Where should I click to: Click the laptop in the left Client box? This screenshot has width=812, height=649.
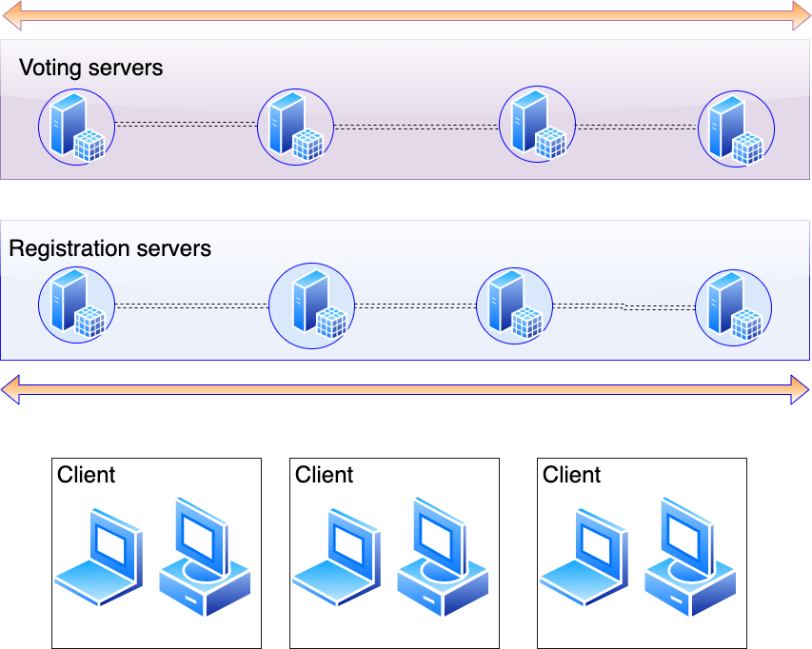[98, 557]
